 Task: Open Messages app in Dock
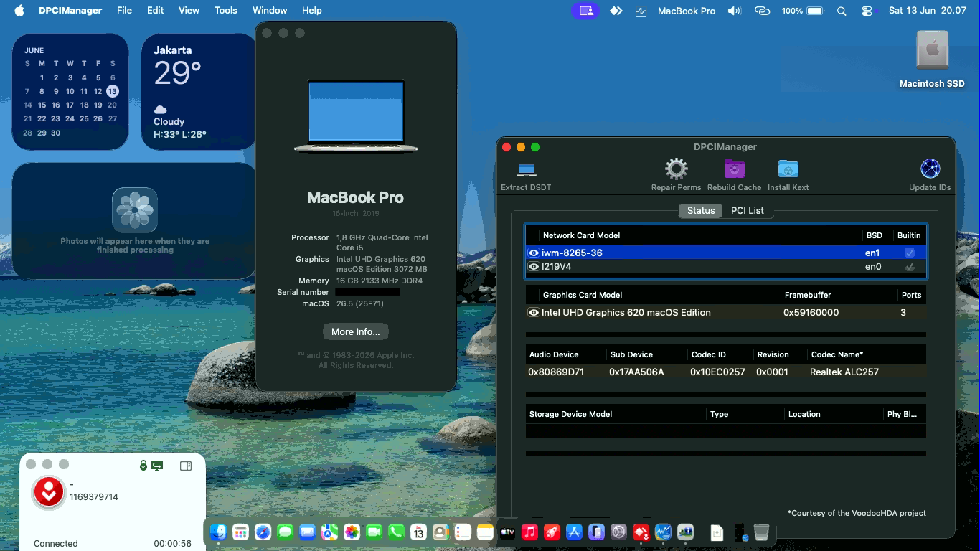pos(285,532)
